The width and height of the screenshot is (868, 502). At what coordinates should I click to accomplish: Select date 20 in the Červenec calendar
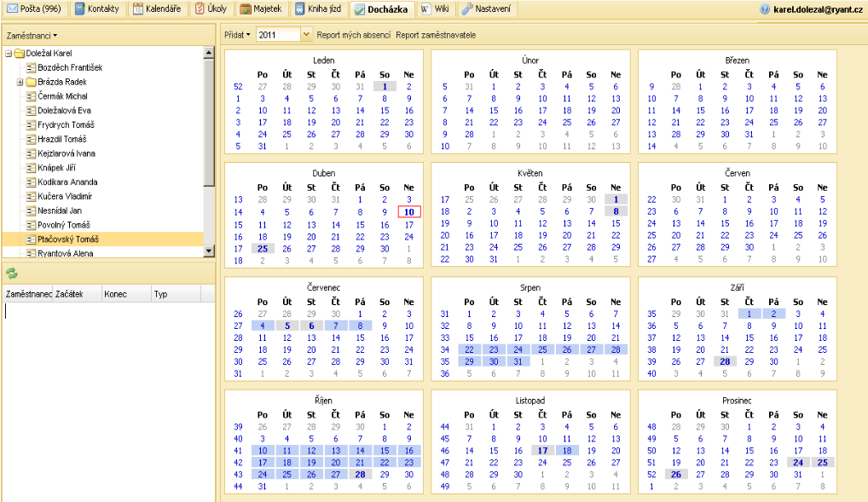point(312,349)
